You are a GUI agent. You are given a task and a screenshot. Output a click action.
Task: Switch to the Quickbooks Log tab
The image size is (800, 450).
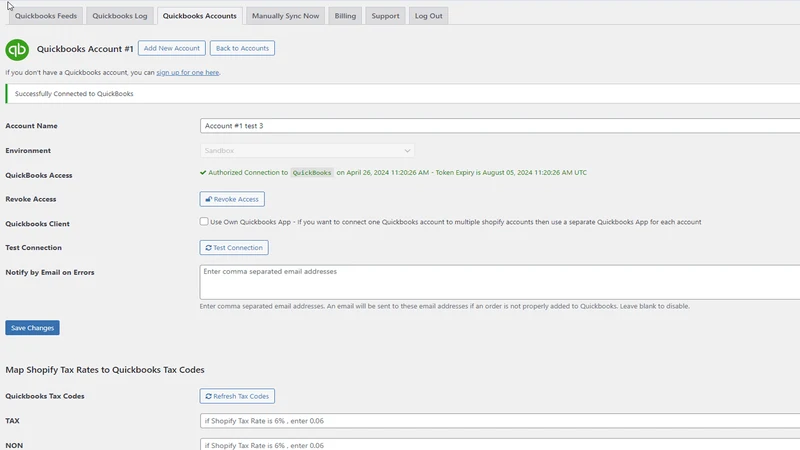(x=120, y=16)
